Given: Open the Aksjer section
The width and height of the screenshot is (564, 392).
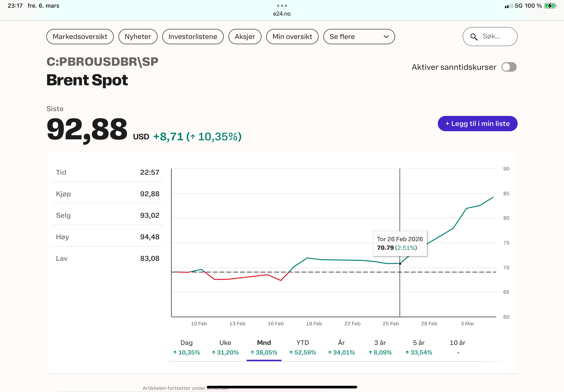Looking at the screenshot, I should [x=244, y=37].
